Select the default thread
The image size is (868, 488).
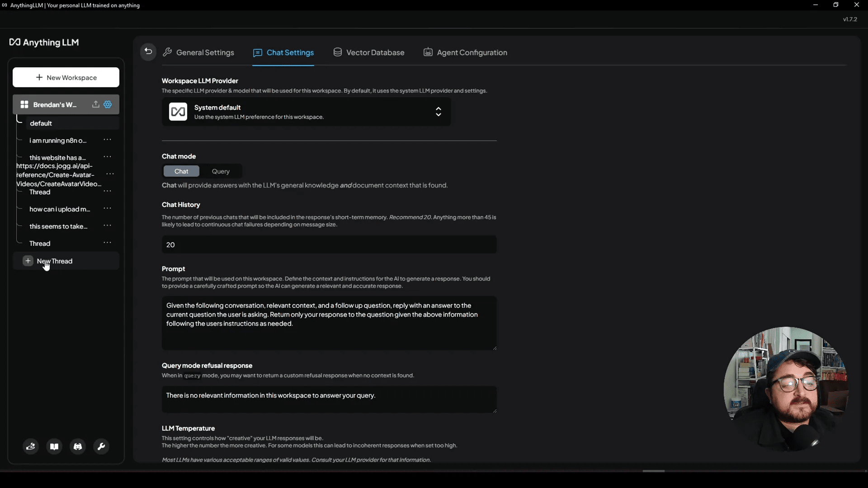click(x=72, y=123)
